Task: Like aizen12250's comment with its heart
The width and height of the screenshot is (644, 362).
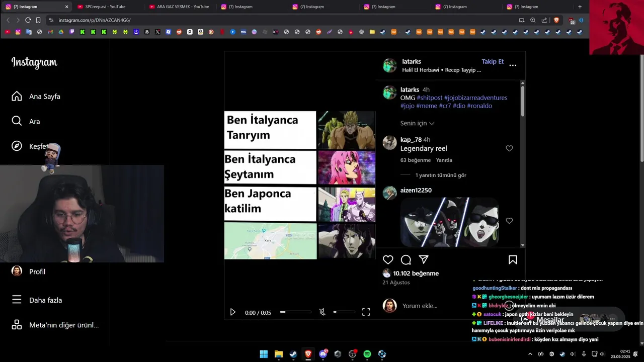Action: tap(509, 221)
